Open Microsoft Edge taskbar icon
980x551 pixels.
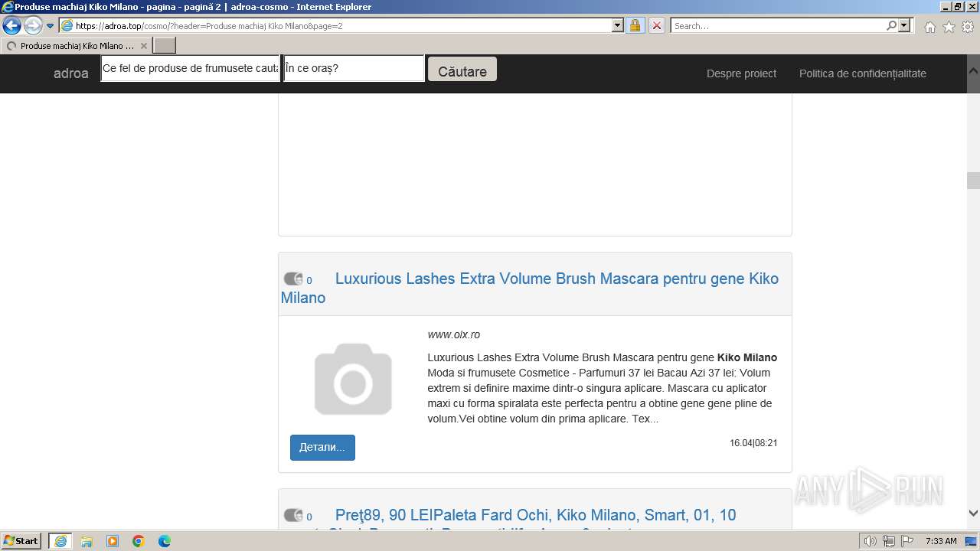point(165,541)
